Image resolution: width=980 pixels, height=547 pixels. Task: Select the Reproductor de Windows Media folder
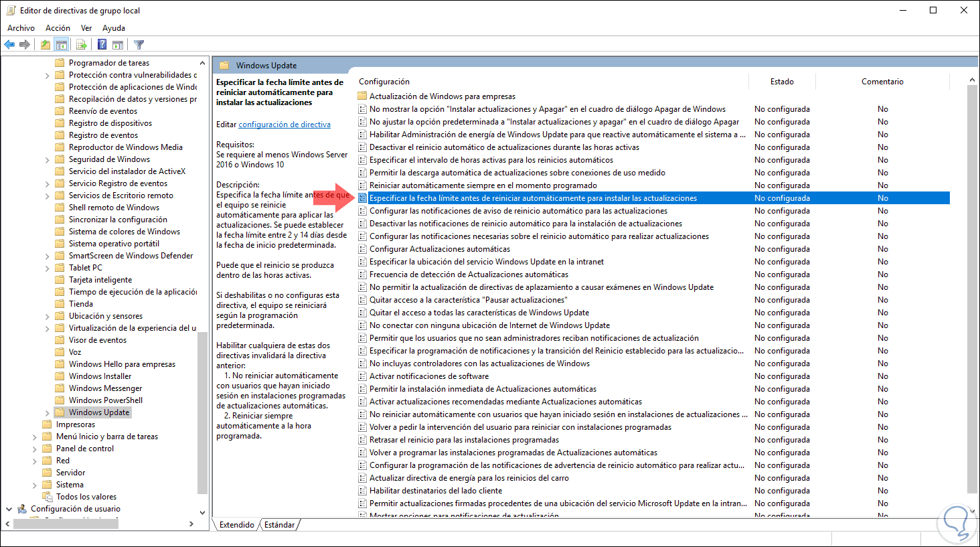pos(126,147)
